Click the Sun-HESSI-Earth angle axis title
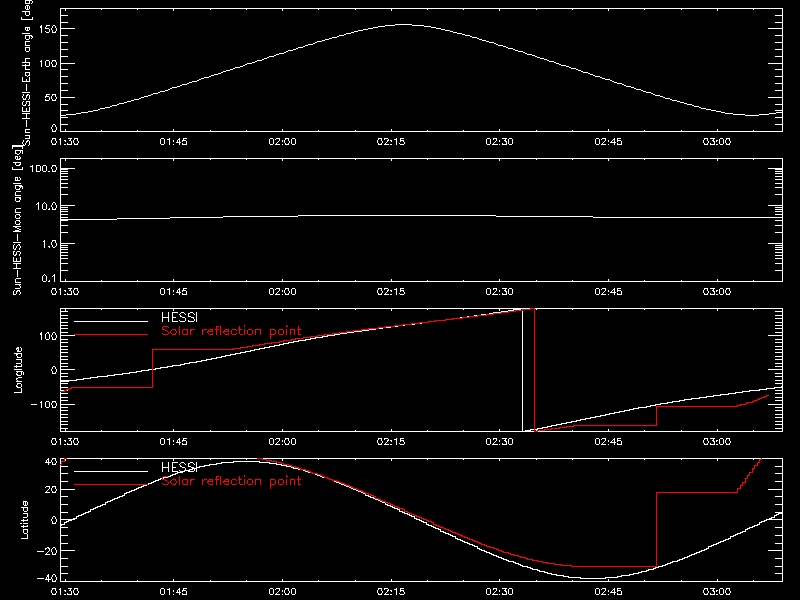The height and width of the screenshot is (600, 800). coord(27,71)
